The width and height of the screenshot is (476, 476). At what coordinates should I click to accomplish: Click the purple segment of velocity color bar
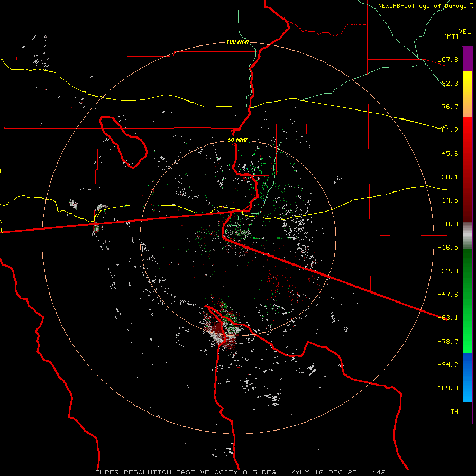click(x=467, y=59)
